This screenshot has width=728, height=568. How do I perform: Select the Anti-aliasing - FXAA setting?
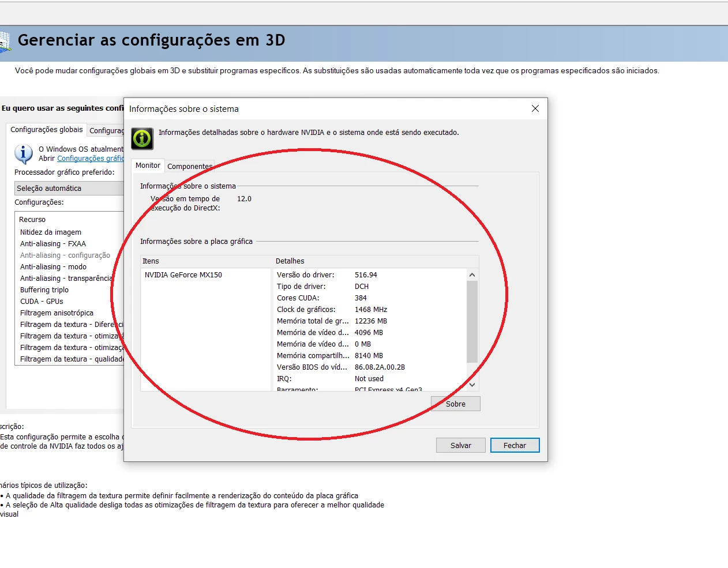click(x=53, y=244)
